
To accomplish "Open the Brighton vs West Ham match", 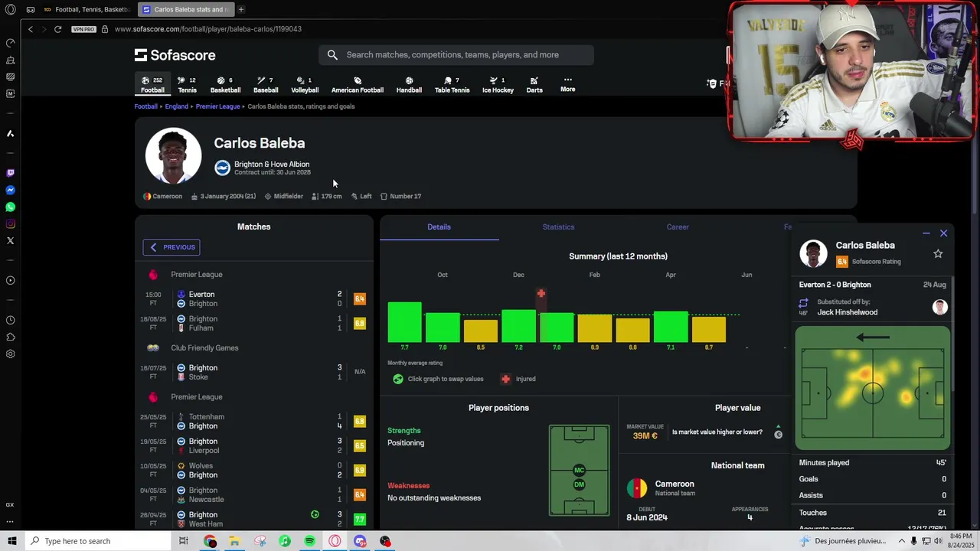I will coord(254,519).
